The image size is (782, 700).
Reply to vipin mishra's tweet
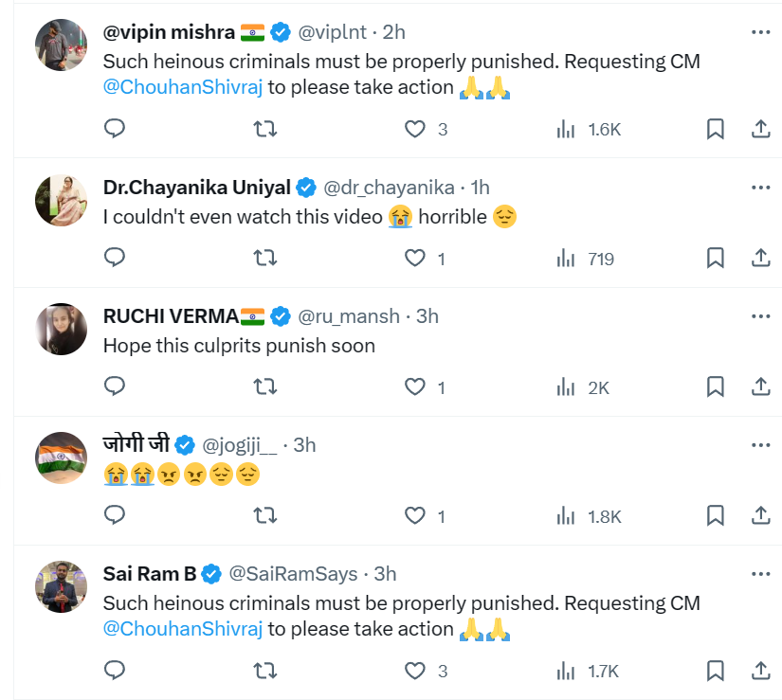(x=115, y=129)
